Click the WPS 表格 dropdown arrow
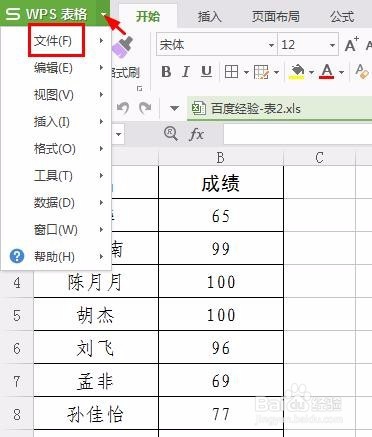 click(x=104, y=14)
